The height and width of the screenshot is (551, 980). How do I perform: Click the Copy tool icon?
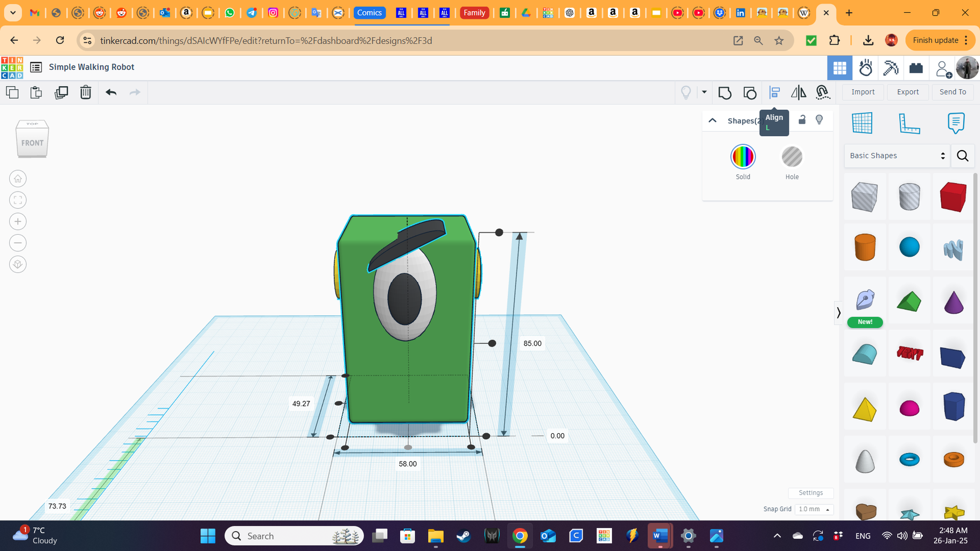click(x=12, y=92)
